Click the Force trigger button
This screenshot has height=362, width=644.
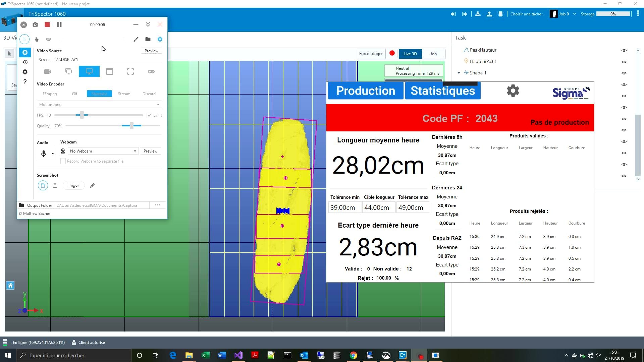[371, 54]
